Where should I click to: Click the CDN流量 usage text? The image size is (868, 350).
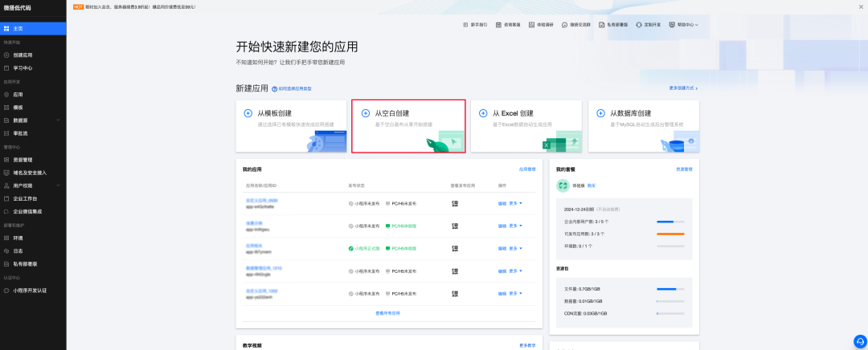click(586, 313)
